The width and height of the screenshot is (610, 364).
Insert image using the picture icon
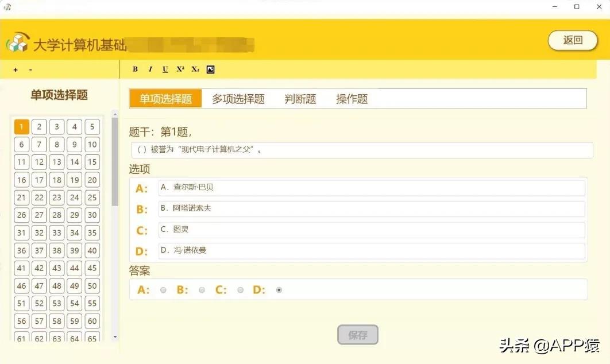click(x=210, y=69)
